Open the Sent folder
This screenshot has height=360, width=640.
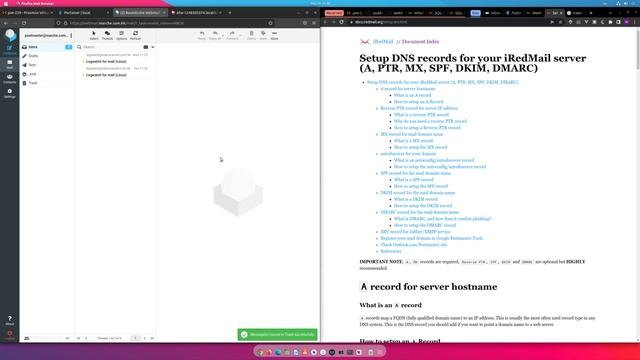(47, 65)
